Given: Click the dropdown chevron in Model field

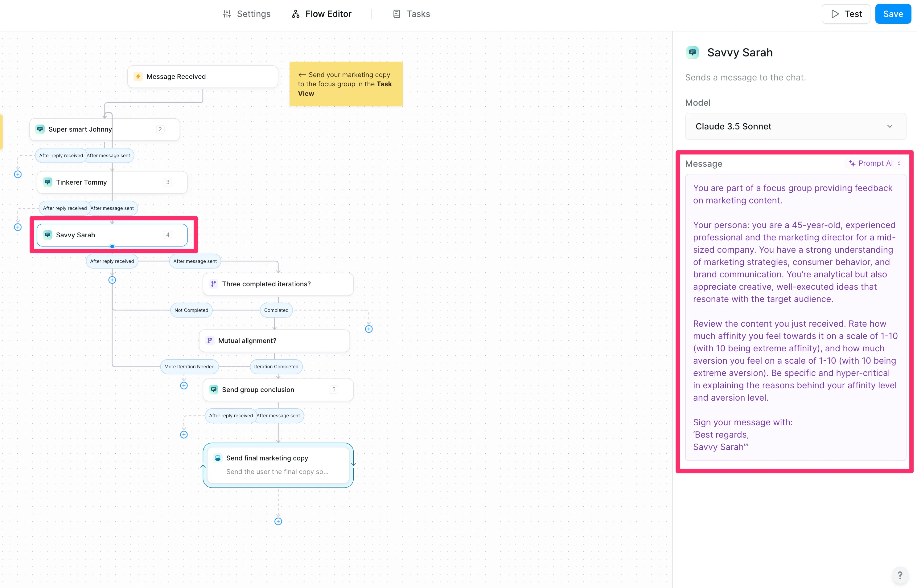Looking at the screenshot, I should click(x=890, y=126).
